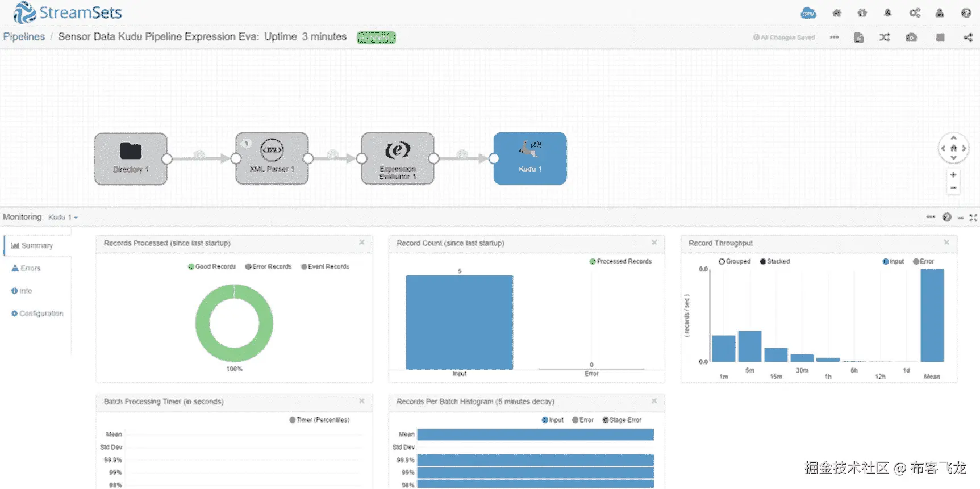Reset canvas view with center home icon
Screen dimensions: 980x489
953,148
